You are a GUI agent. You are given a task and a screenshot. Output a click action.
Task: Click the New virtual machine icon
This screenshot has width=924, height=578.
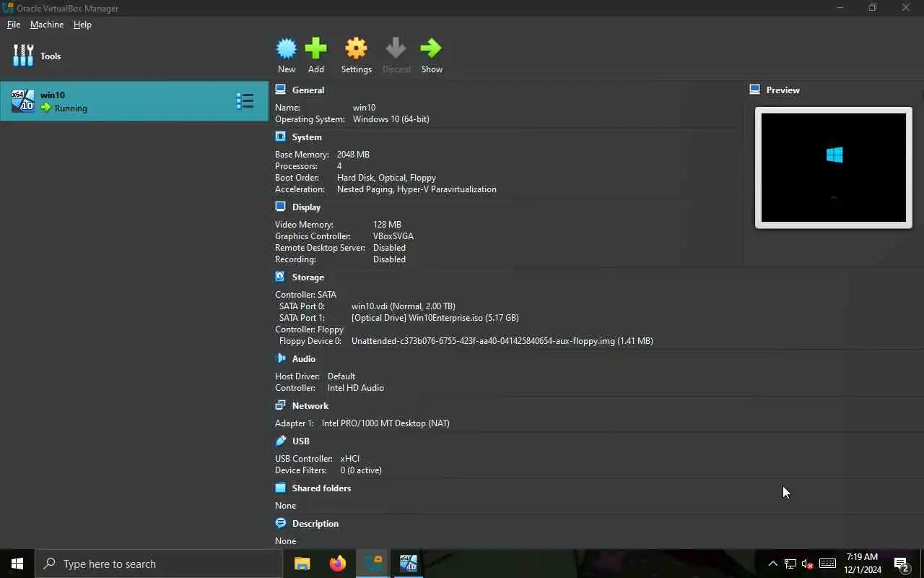tap(287, 48)
